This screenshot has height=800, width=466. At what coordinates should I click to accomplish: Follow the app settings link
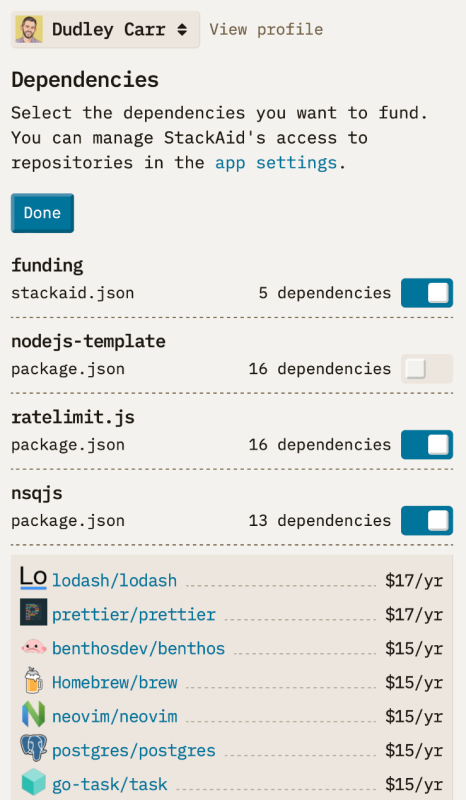click(276, 163)
